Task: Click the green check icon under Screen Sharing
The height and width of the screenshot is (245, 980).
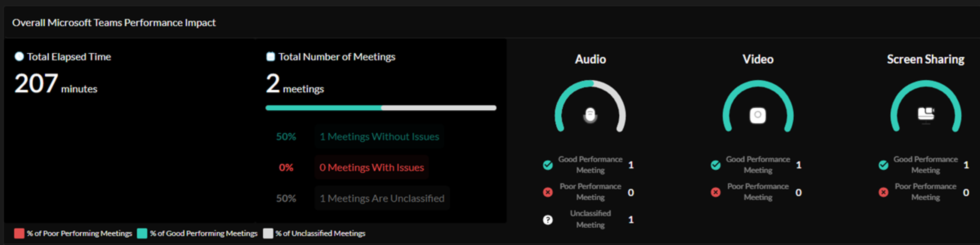Action: coord(883,165)
